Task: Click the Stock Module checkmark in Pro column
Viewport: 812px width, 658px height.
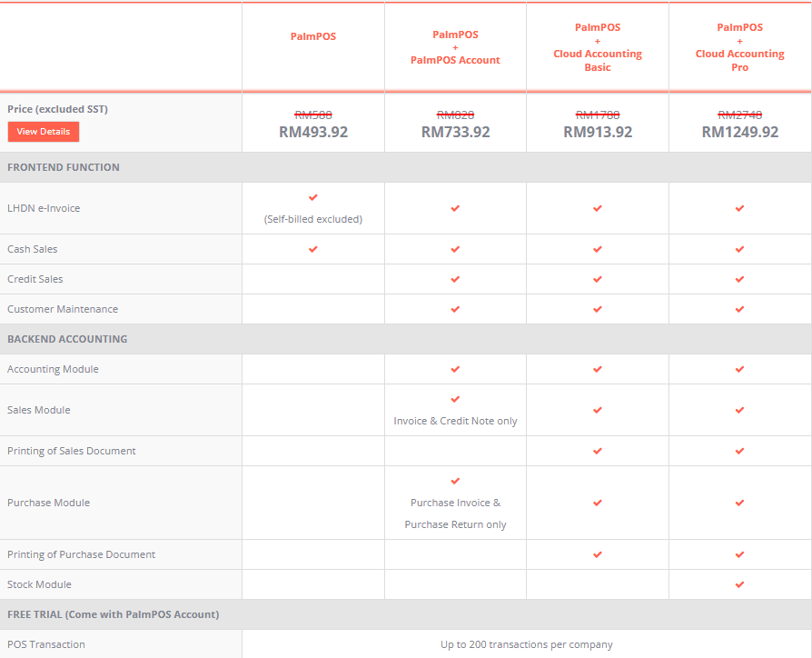Action: (739, 584)
